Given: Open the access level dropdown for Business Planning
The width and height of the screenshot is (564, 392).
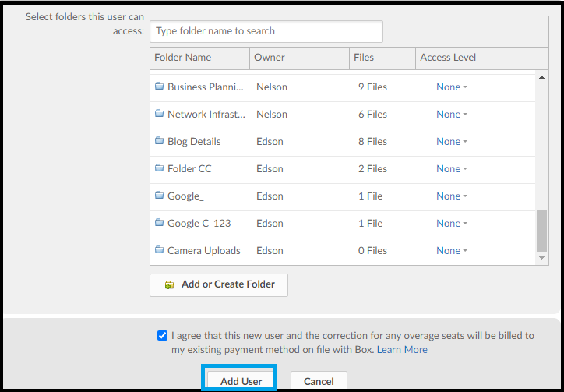Looking at the screenshot, I should tap(451, 87).
